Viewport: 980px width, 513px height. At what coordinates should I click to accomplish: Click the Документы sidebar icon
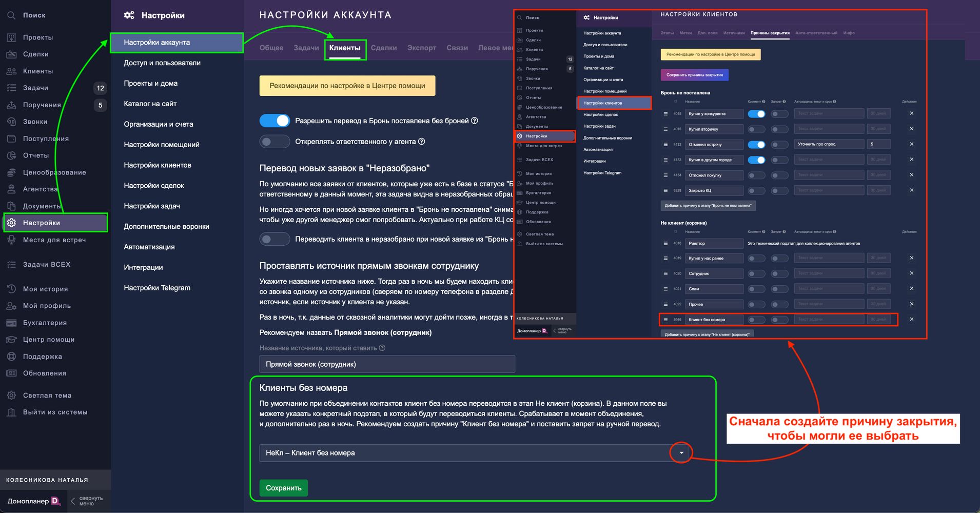click(11, 206)
